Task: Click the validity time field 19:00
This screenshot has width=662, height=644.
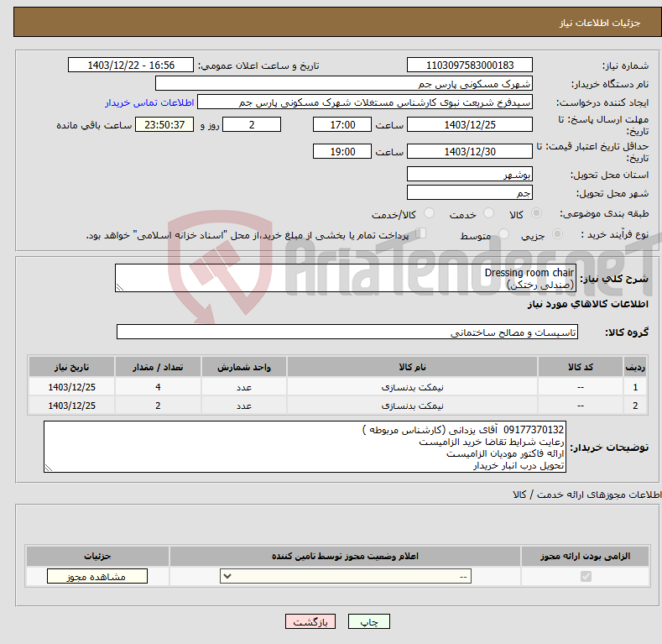Action: [342, 151]
